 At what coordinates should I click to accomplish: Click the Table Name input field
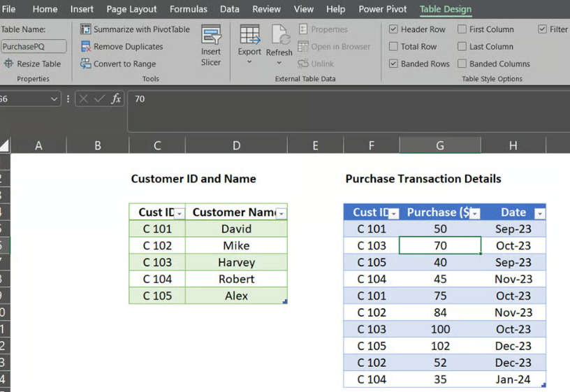click(x=34, y=47)
